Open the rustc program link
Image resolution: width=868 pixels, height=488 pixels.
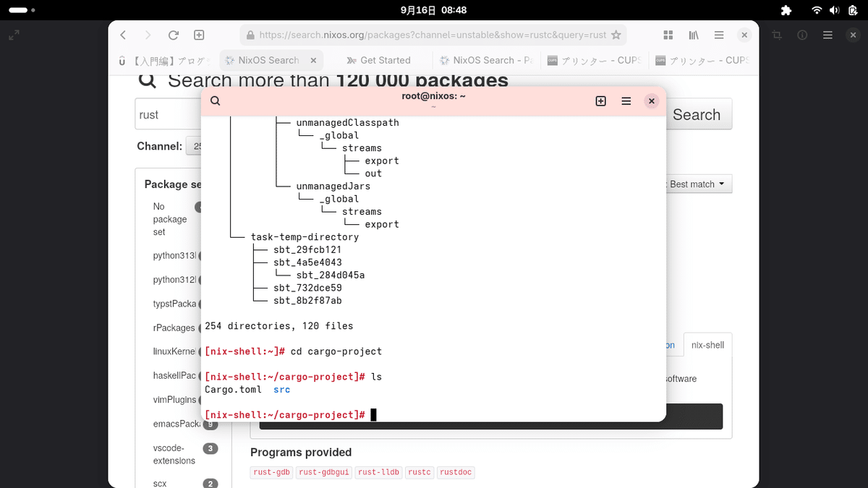tap(420, 471)
